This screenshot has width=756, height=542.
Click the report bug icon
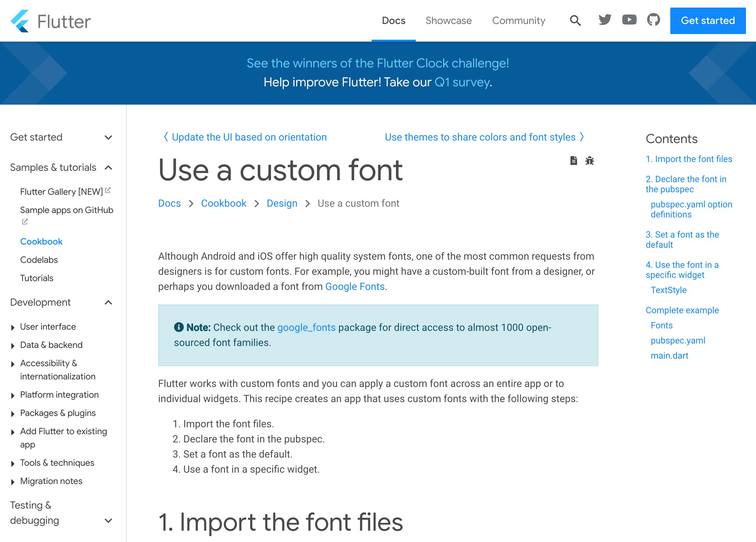589,161
